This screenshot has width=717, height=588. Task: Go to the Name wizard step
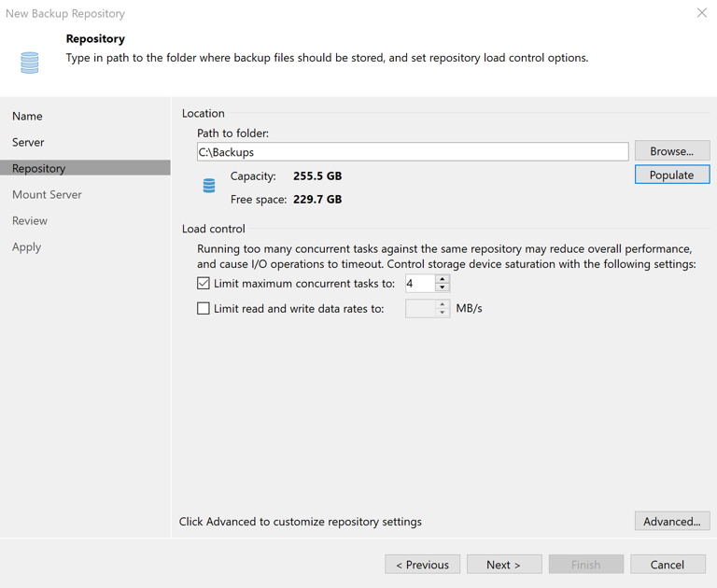tap(27, 116)
